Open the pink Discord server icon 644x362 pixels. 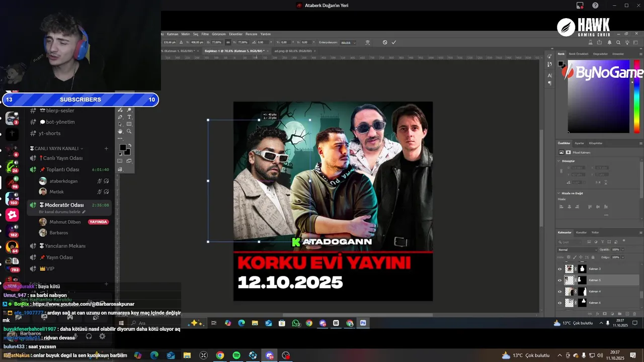[12, 215]
